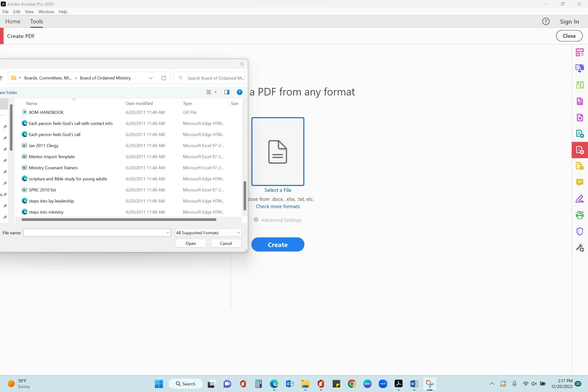The width and height of the screenshot is (588, 392).
Task: Click the Acrobat help question mark icon
Action: 546,21
